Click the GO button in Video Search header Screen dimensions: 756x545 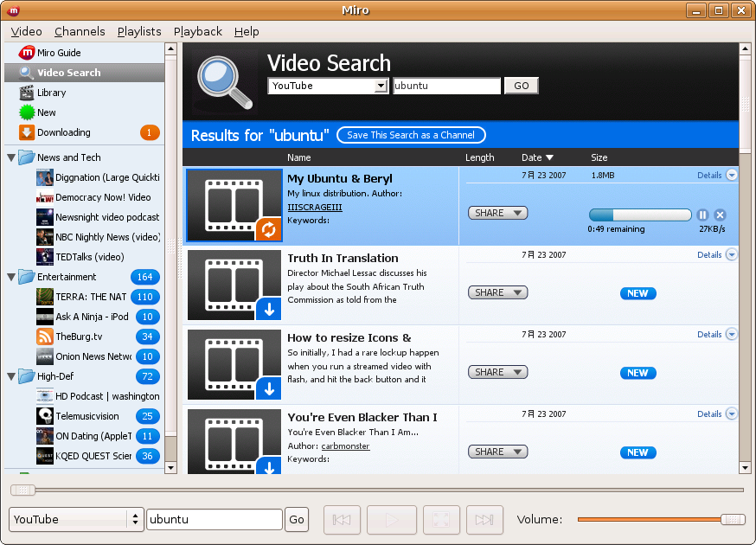click(522, 86)
